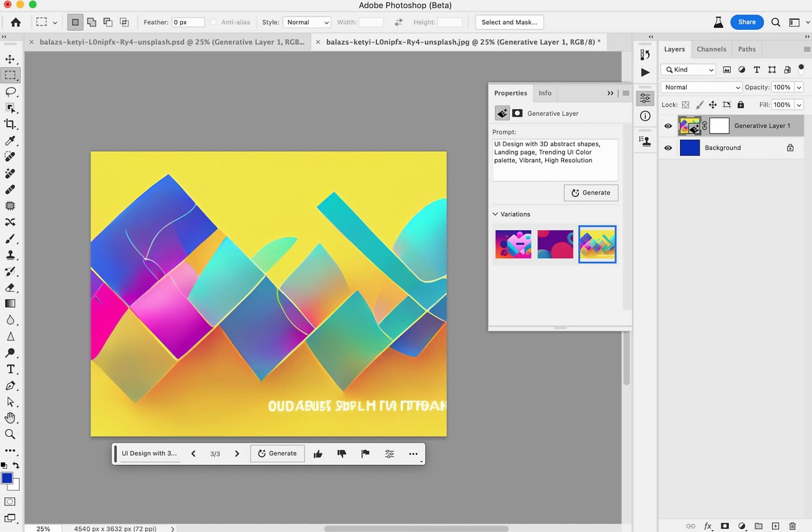Viewport: 812px width, 532px height.
Task: Switch to the Channels tab
Action: click(x=711, y=49)
